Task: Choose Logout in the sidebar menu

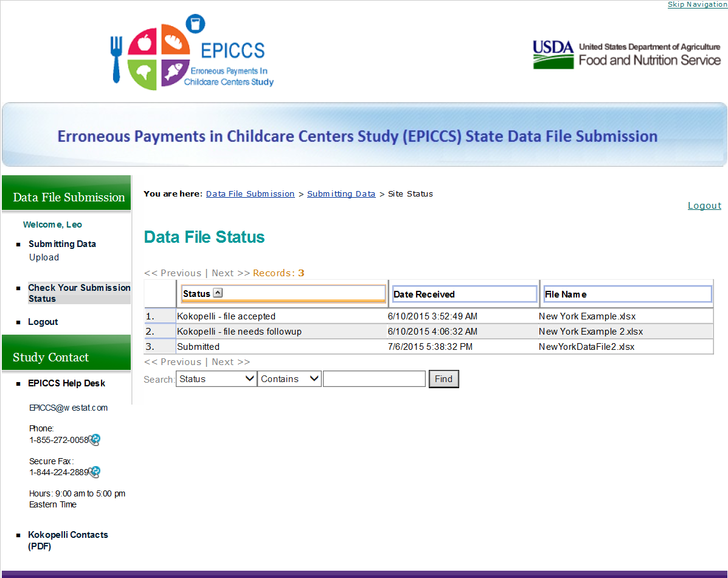Action: pyautogui.click(x=43, y=322)
